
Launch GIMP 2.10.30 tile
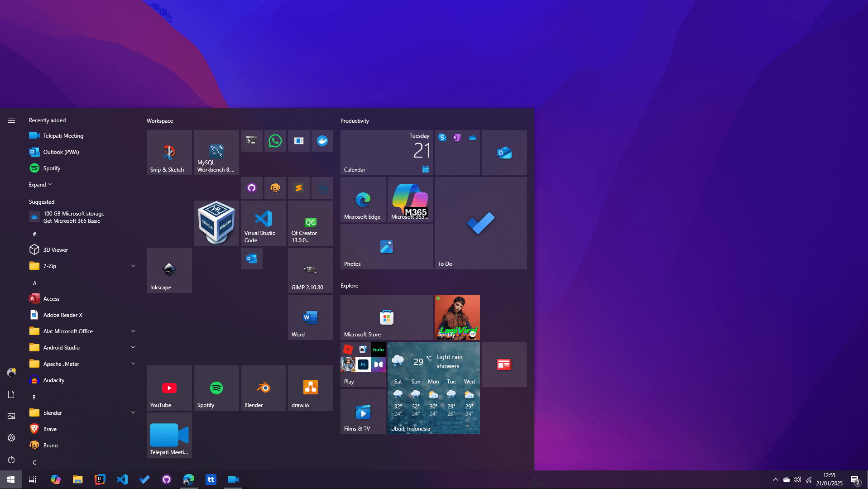(310, 270)
